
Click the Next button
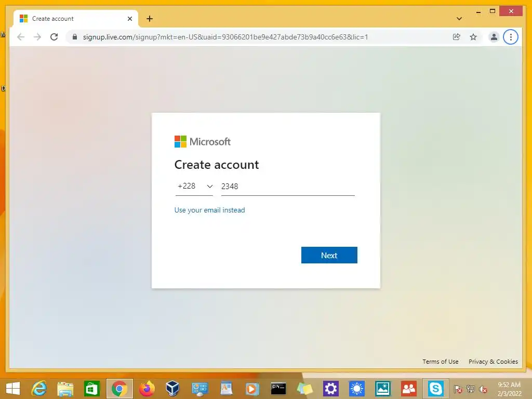pyautogui.click(x=329, y=255)
